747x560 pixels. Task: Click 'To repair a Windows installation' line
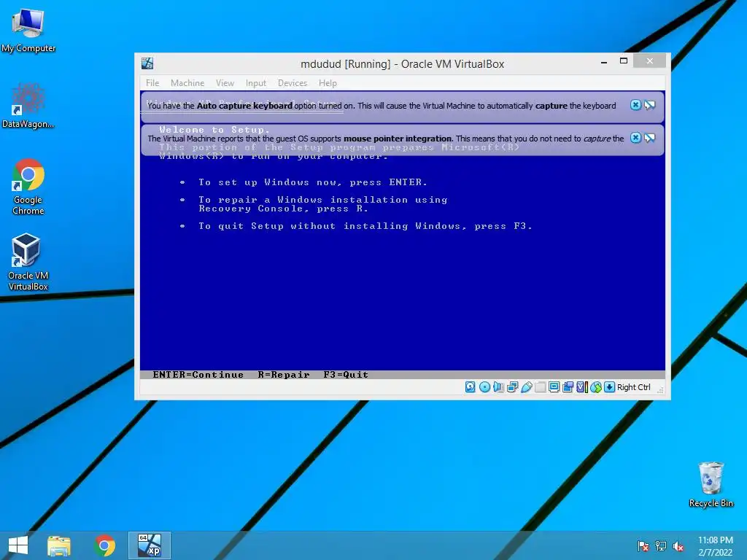(323, 204)
